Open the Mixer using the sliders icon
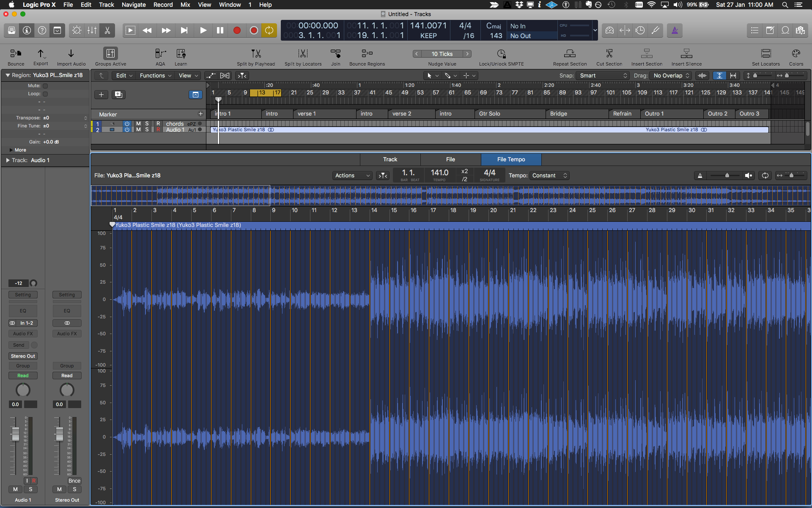Screen dimensions: 812x508 92,30
